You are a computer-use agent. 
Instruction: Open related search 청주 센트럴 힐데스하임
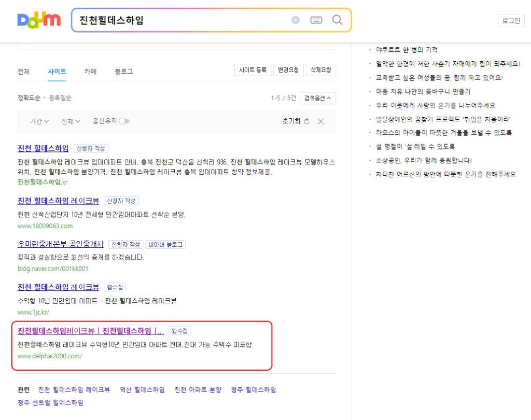tap(50, 403)
